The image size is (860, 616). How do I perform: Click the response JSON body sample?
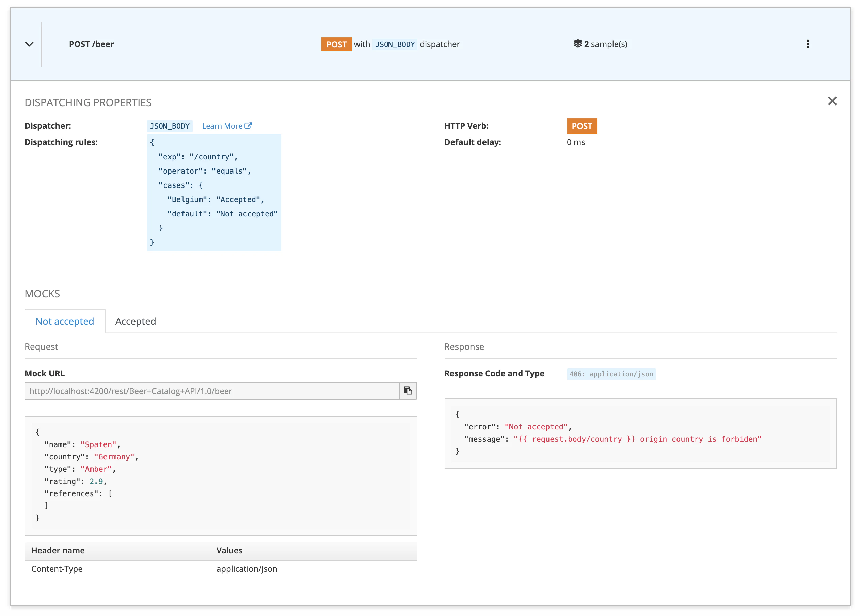click(x=640, y=433)
